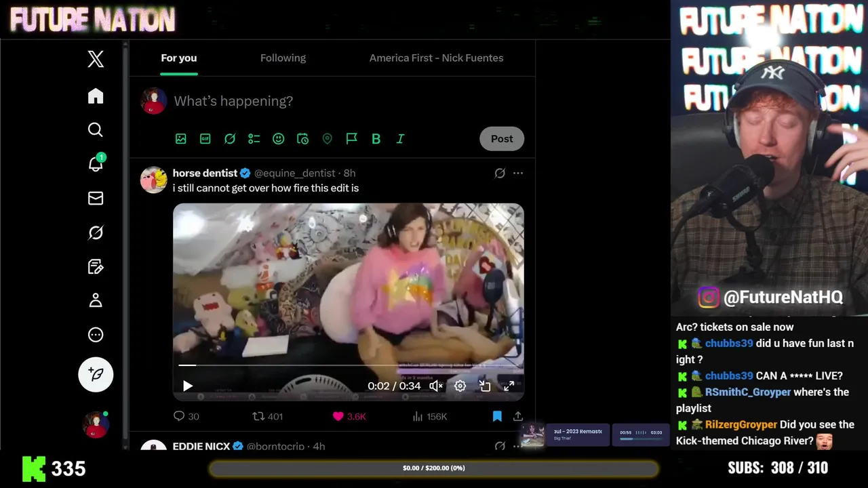
Task: Open Profile person icon
Action: coord(96,300)
